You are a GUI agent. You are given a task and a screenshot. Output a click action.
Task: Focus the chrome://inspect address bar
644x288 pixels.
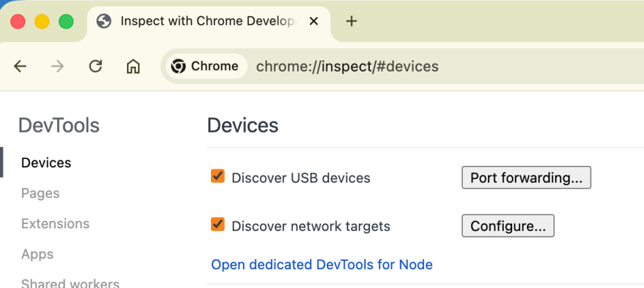tap(416, 67)
